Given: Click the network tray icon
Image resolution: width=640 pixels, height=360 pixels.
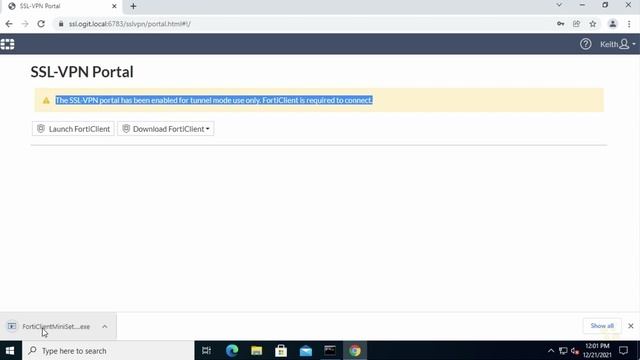Looking at the screenshot, I should [x=563, y=351].
